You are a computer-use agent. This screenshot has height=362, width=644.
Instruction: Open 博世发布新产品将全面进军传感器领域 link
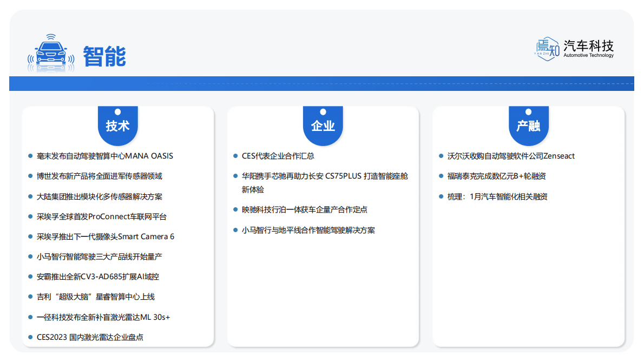coord(99,176)
